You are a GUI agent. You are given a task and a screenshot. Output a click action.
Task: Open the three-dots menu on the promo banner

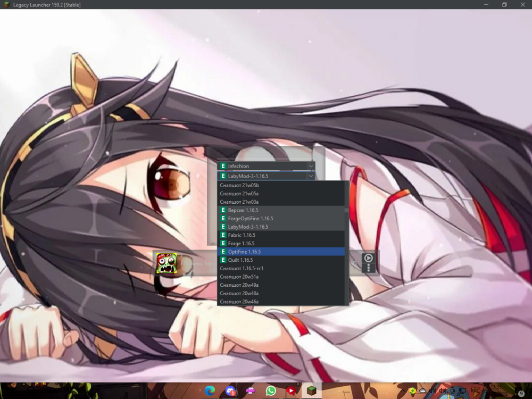pos(369,268)
